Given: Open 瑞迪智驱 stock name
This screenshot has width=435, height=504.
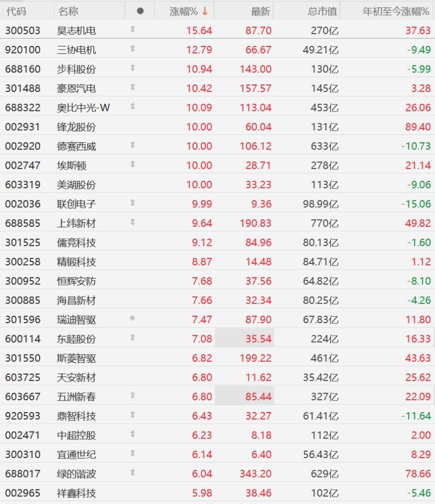Looking at the screenshot, I should click(x=76, y=320).
